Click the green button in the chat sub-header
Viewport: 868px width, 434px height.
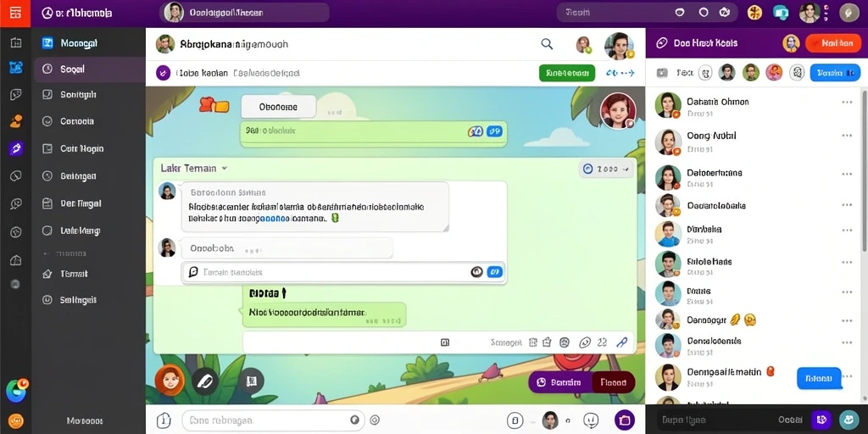[x=567, y=73]
